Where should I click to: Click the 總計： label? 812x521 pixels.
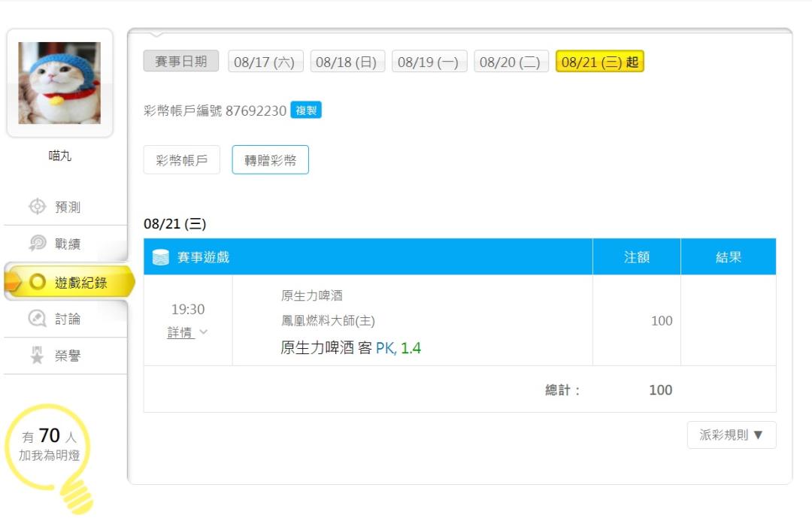(563, 390)
